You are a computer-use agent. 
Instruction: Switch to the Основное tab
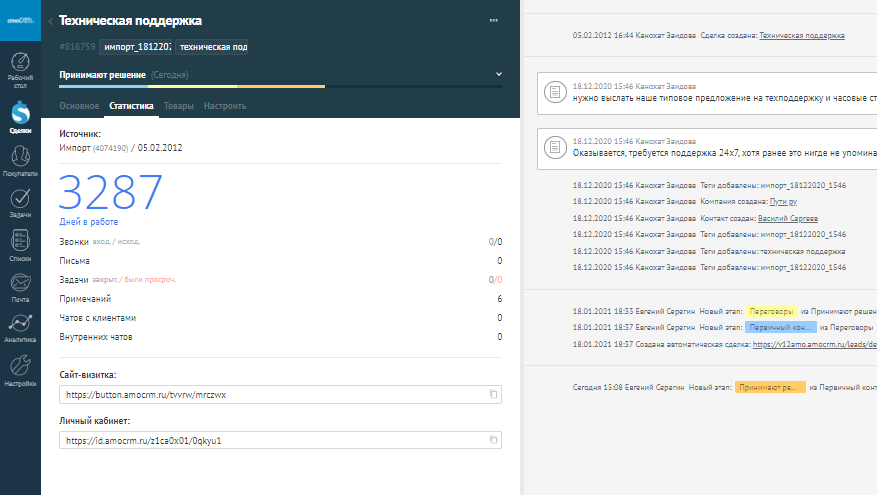(x=79, y=106)
